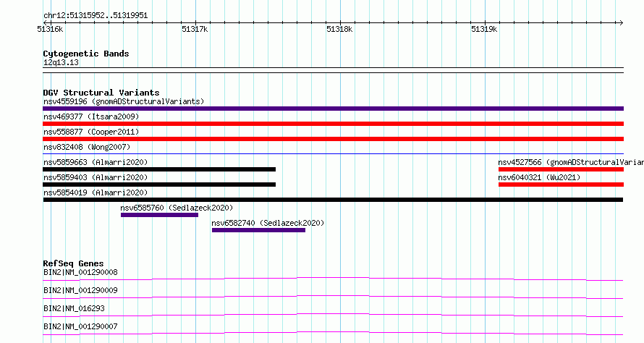The width and height of the screenshot is (644, 343).
Task: Click the 51316k ruler tick label
Action: [50, 29]
